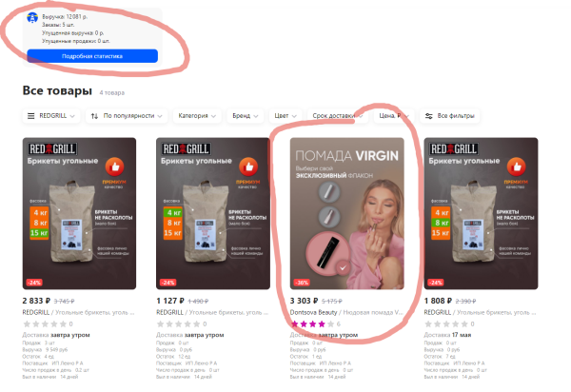Image resolution: width=571 pixels, height=392 pixels.
Task: Click the sort arrows icon by popularity
Action: 94,116
